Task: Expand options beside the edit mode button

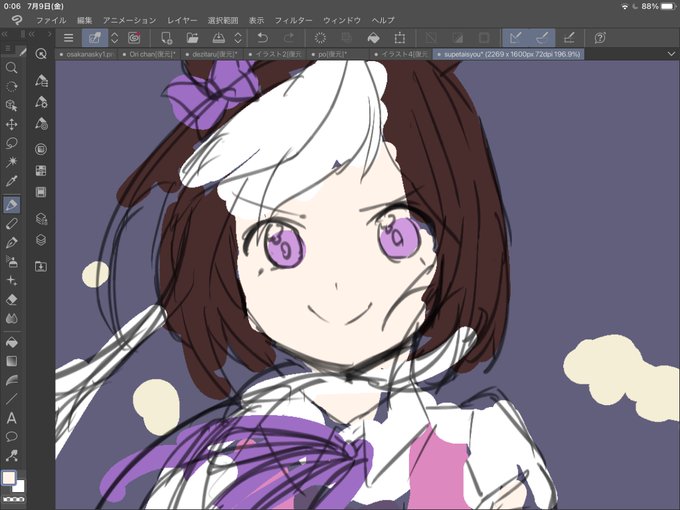Action: [x=114, y=38]
